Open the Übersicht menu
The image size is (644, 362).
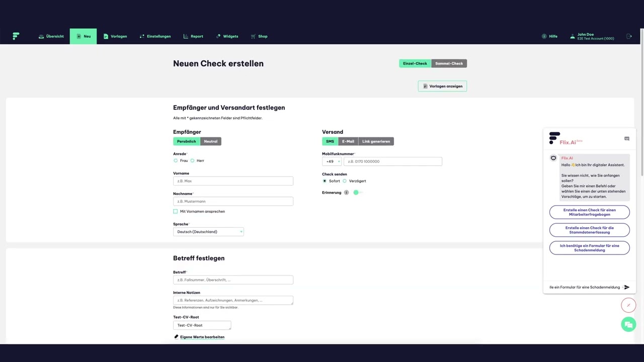51,36
